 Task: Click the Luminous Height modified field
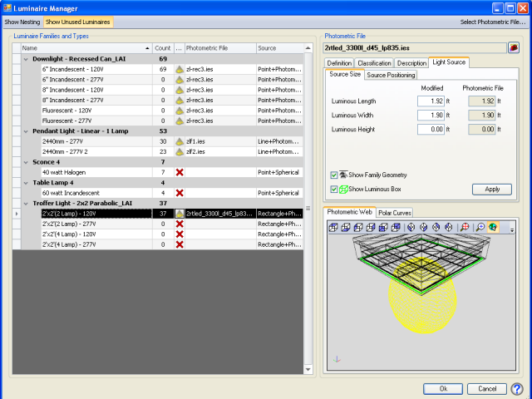(x=431, y=130)
